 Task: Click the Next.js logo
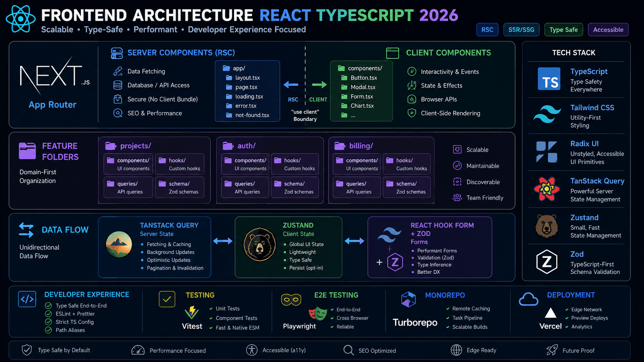[54, 75]
